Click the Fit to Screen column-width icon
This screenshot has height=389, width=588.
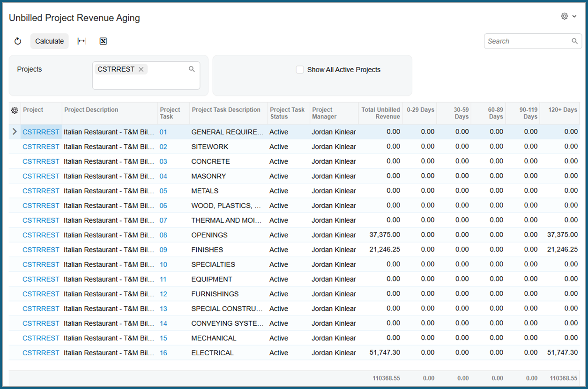tap(82, 41)
